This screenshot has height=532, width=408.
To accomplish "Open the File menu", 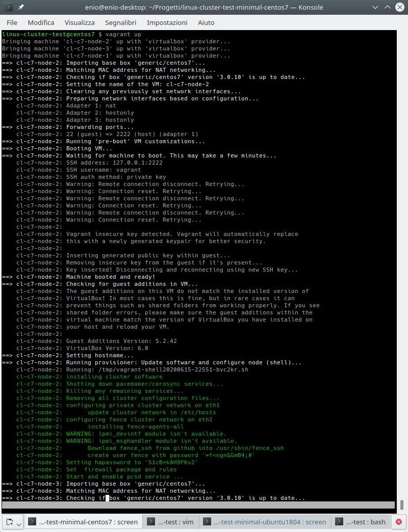I will click(x=12, y=22).
